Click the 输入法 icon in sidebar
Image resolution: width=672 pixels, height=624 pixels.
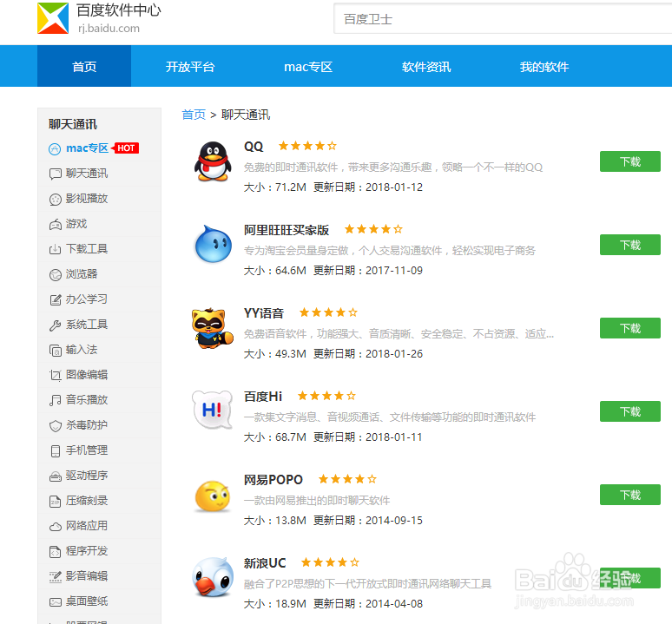click(56, 351)
